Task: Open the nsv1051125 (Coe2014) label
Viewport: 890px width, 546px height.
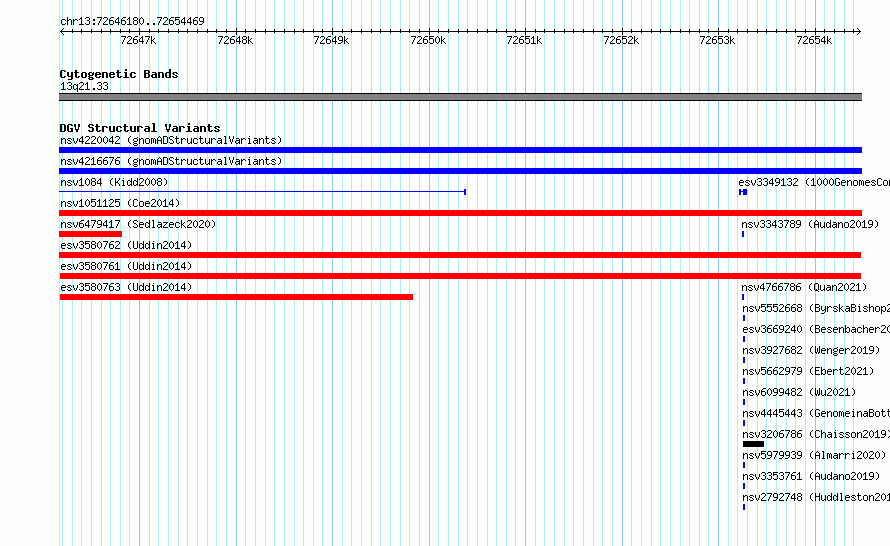Action: pyautogui.click(x=120, y=203)
